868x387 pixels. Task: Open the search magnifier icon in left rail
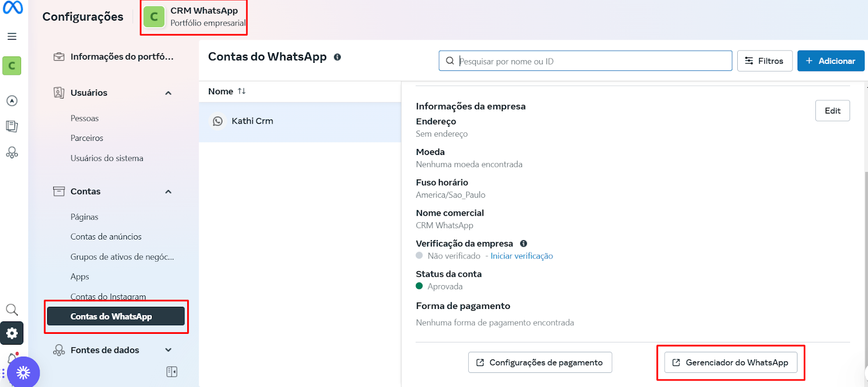(x=12, y=309)
